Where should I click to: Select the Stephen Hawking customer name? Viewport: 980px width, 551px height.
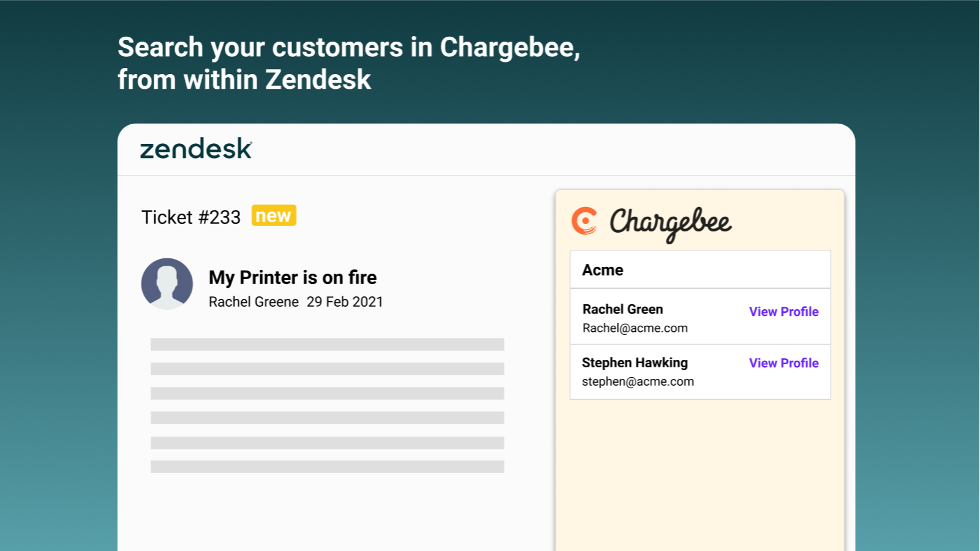click(635, 362)
